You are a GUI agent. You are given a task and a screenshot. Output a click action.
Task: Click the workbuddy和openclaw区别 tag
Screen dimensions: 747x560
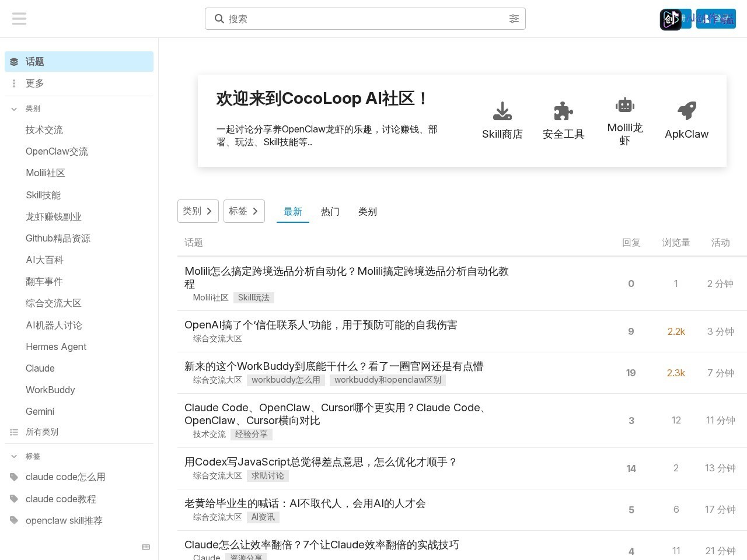click(x=388, y=380)
